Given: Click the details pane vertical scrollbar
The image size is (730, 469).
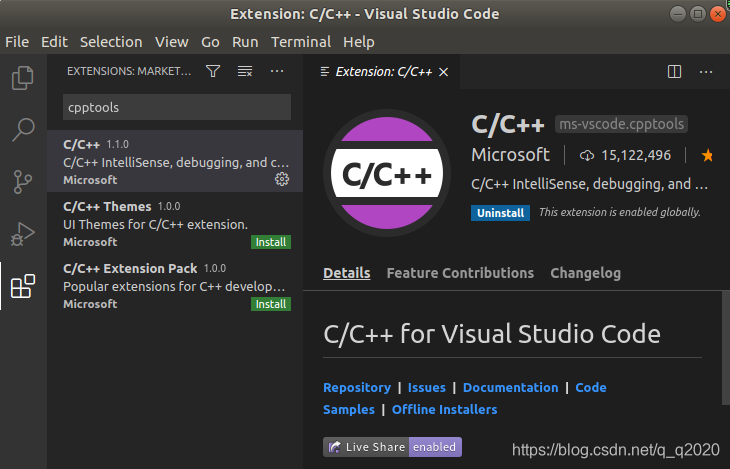Looking at the screenshot, I should pyautogui.click(x=726, y=348).
